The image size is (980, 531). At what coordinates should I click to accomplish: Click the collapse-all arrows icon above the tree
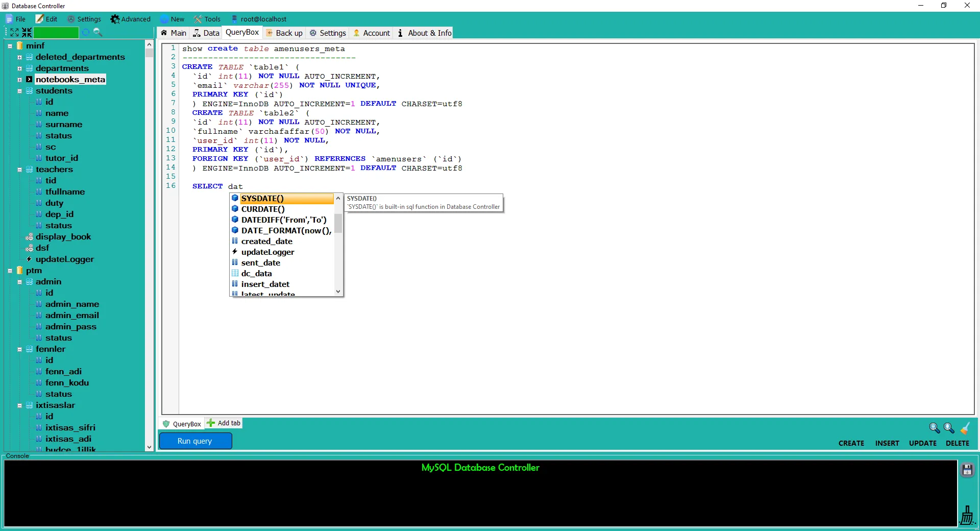pyautogui.click(x=27, y=33)
